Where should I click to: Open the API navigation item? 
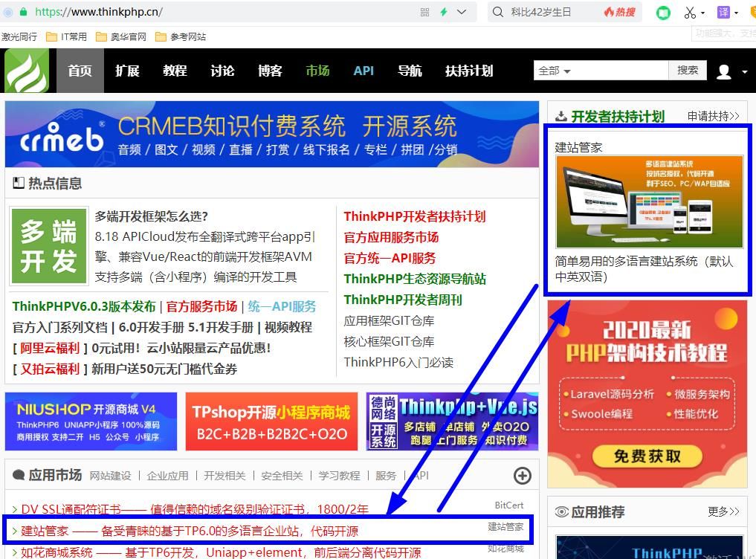pyautogui.click(x=364, y=71)
